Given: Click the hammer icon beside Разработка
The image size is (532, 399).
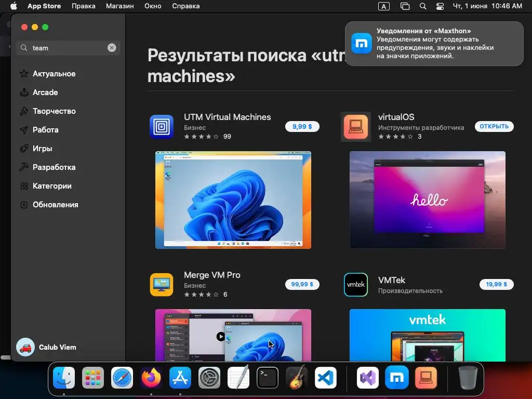Looking at the screenshot, I should [x=24, y=167].
